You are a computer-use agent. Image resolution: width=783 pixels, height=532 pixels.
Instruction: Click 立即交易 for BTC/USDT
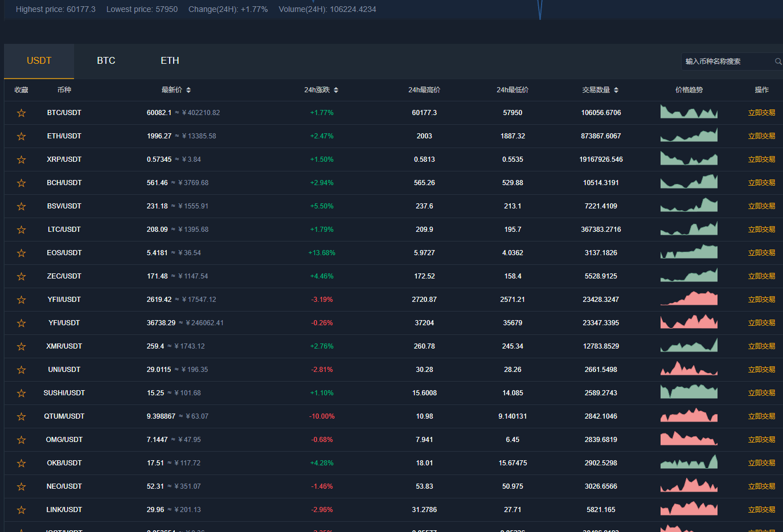761,113
